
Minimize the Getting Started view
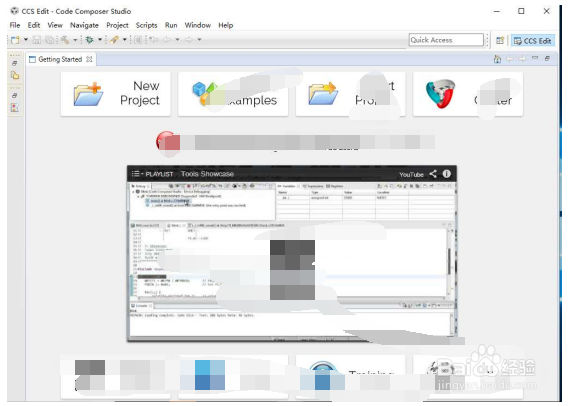point(535,58)
